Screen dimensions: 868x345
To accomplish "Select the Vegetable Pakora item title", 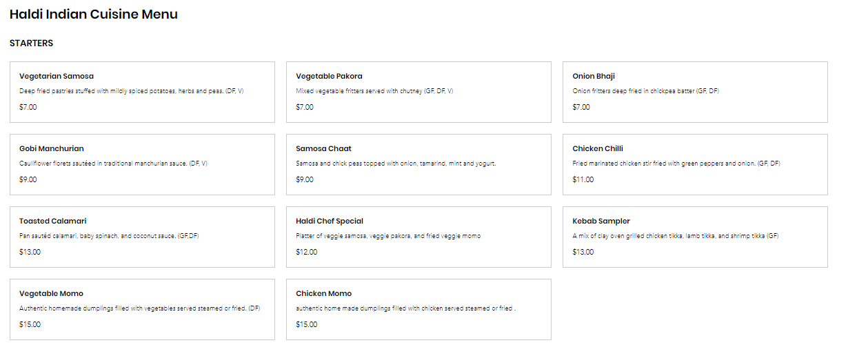I will [x=329, y=76].
